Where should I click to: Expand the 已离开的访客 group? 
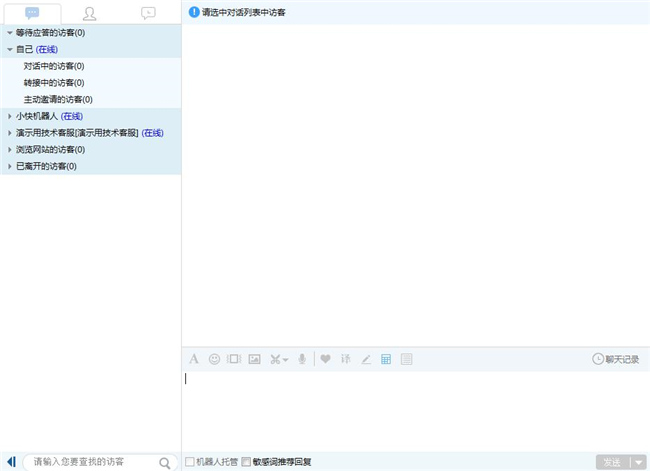click(9, 166)
